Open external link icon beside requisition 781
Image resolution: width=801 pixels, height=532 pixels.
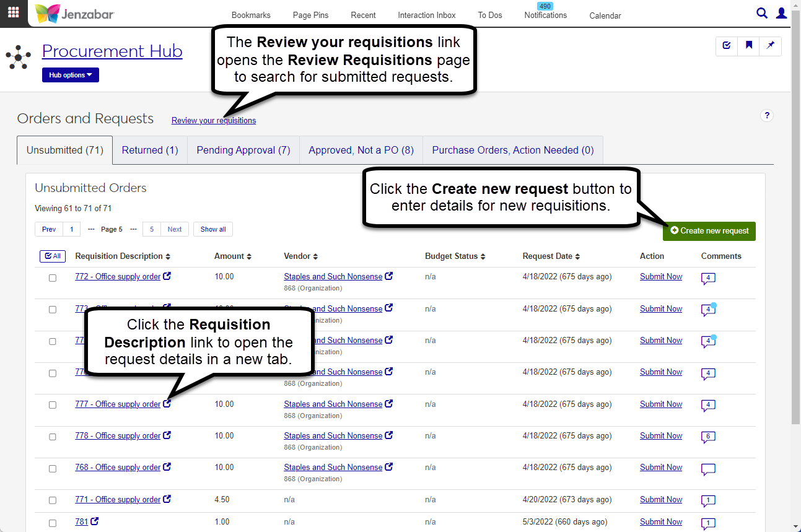[95, 521]
